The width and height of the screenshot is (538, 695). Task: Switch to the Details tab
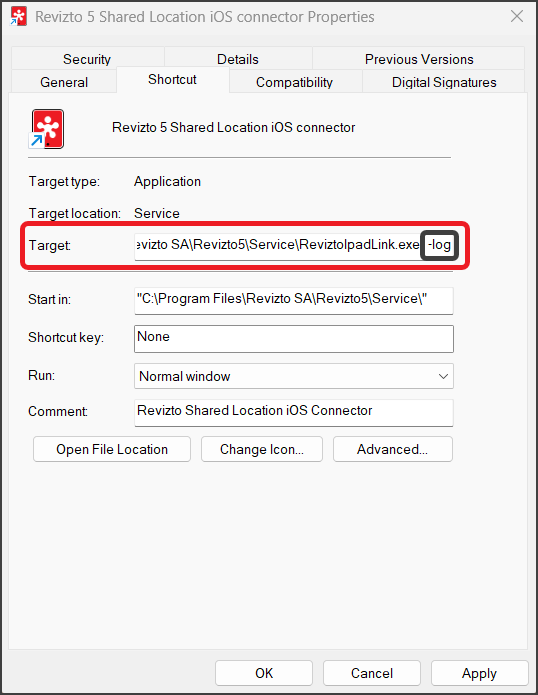pyautogui.click(x=238, y=59)
